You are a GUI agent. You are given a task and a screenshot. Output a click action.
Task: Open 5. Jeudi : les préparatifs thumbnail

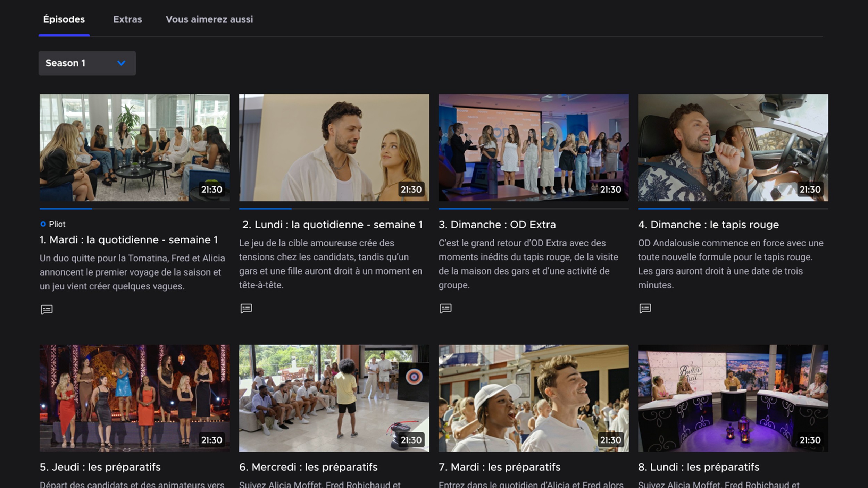point(134,398)
